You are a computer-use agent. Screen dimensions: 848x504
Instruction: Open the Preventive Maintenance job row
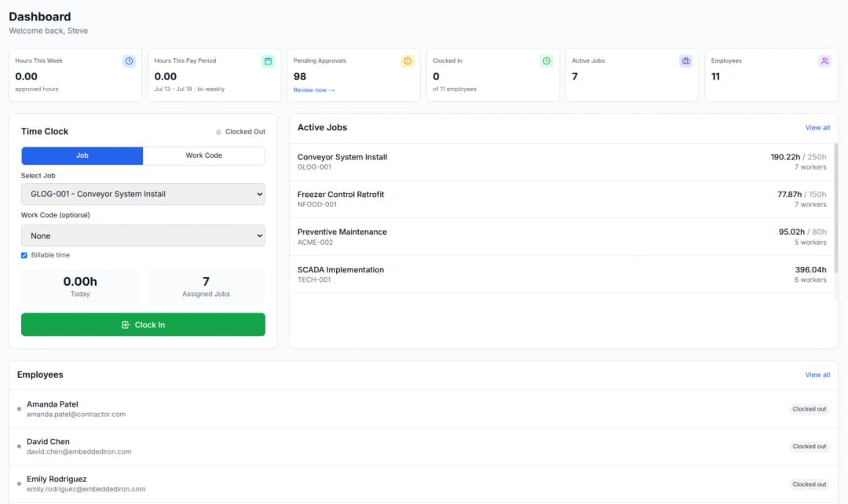tap(562, 237)
